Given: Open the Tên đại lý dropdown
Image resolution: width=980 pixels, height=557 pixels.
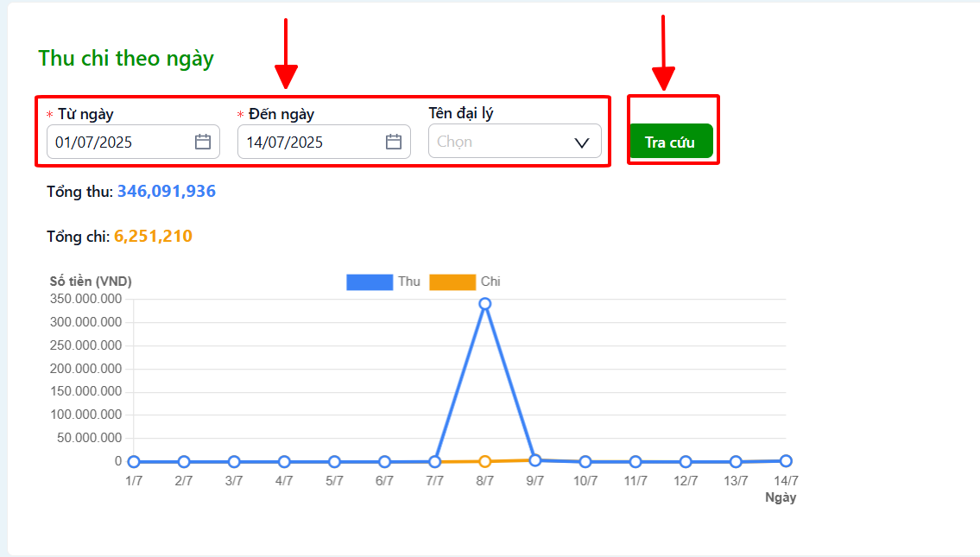Looking at the screenshot, I should 515,142.
